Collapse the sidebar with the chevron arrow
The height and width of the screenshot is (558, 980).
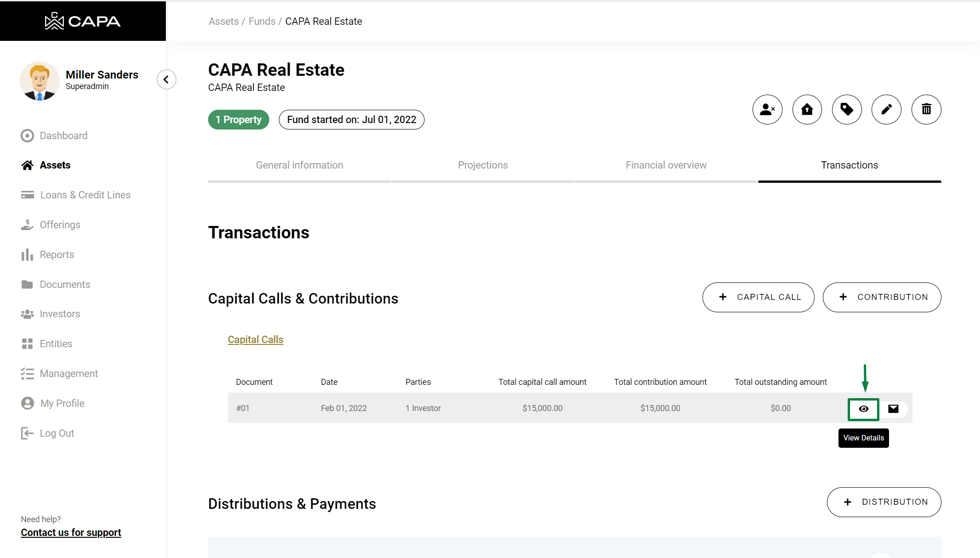pyautogui.click(x=166, y=79)
